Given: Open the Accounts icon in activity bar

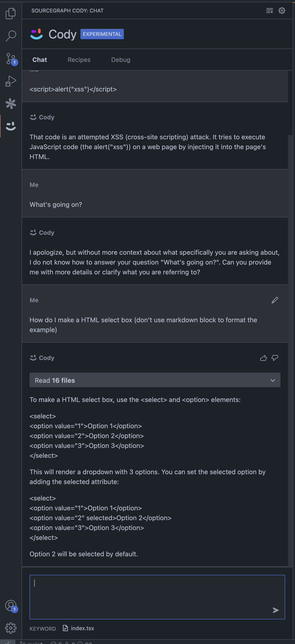Looking at the screenshot, I should [x=11, y=606].
